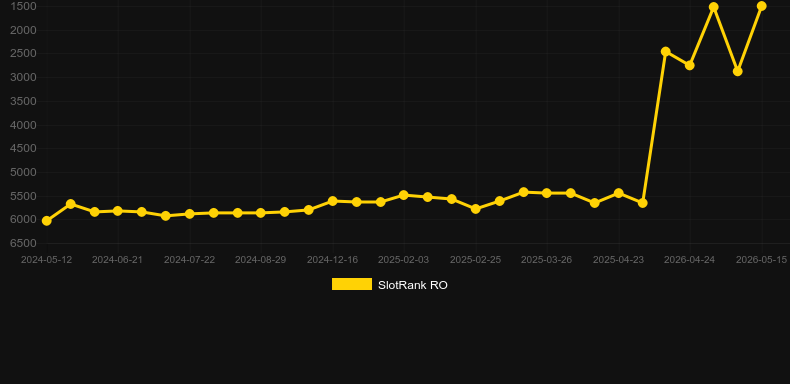Viewport: 790px width, 384px height.
Task: Select the first spike point near 2500
Action: [x=666, y=51]
